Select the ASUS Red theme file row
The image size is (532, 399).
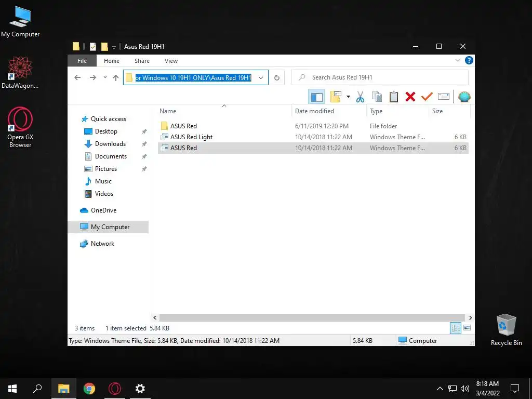coord(313,148)
